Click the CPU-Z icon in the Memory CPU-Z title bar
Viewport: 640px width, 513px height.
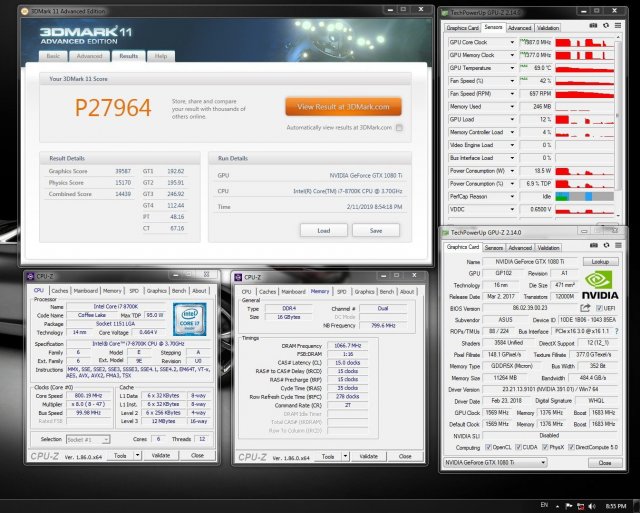(238, 277)
